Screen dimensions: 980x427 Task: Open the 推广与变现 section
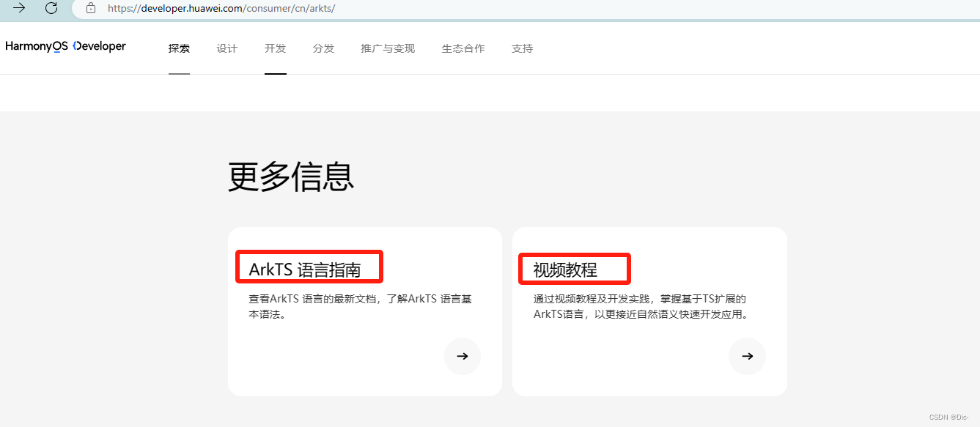tap(387, 48)
